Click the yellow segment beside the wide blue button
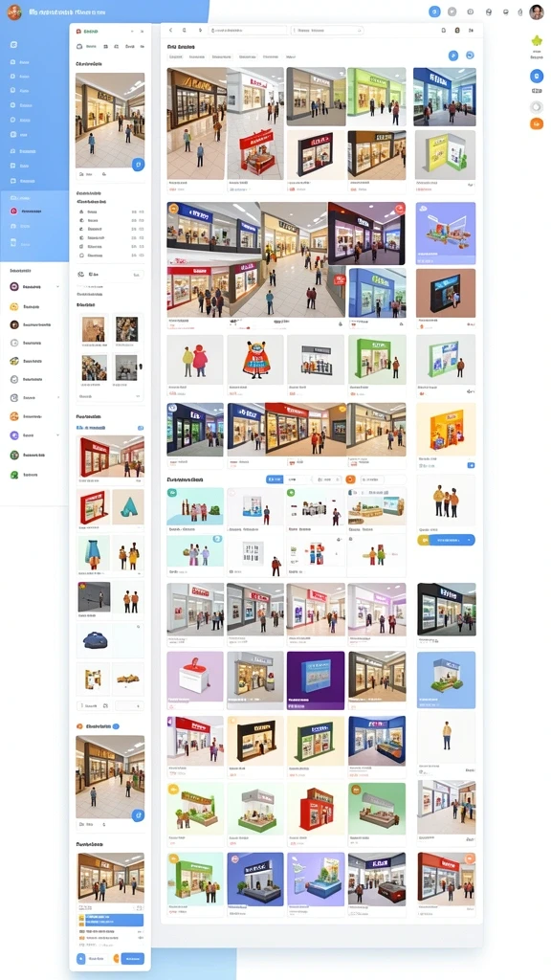The width and height of the screenshot is (551, 980). [423, 540]
